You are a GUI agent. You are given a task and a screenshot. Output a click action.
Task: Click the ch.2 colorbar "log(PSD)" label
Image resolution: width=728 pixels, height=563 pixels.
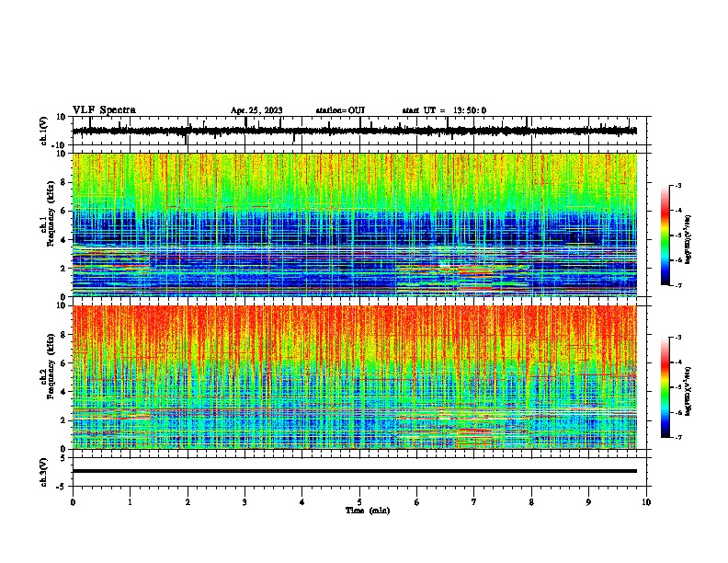pyautogui.click(x=688, y=390)
